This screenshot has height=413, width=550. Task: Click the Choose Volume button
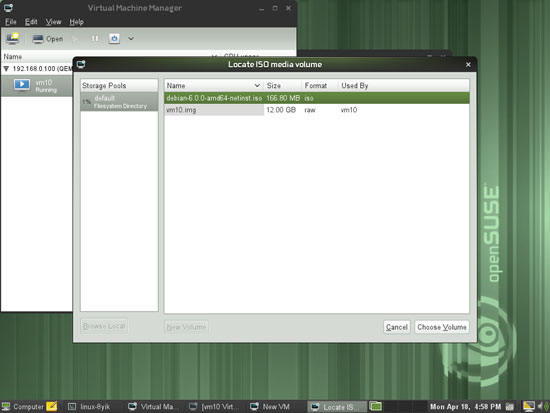pos(442,327)
